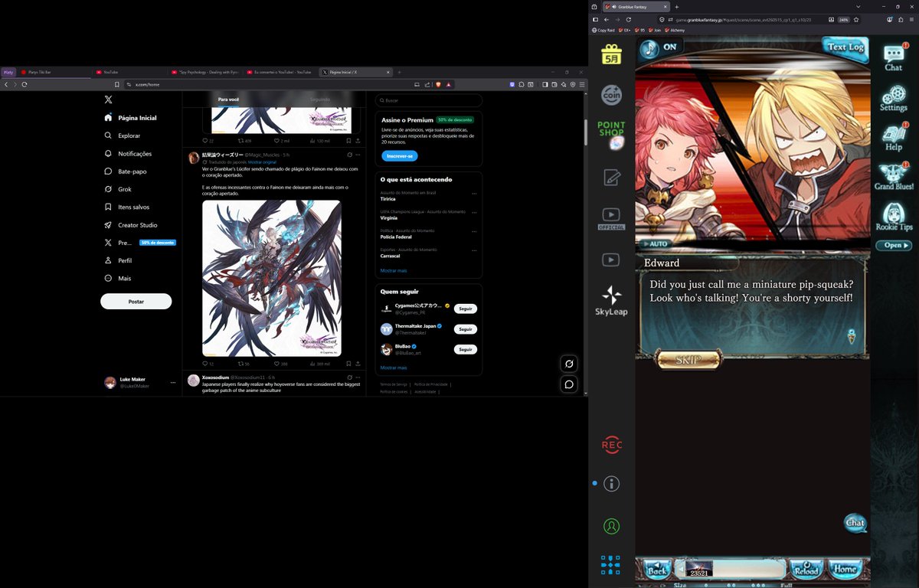Go to Notificações in X sidebar

point(129,154)
